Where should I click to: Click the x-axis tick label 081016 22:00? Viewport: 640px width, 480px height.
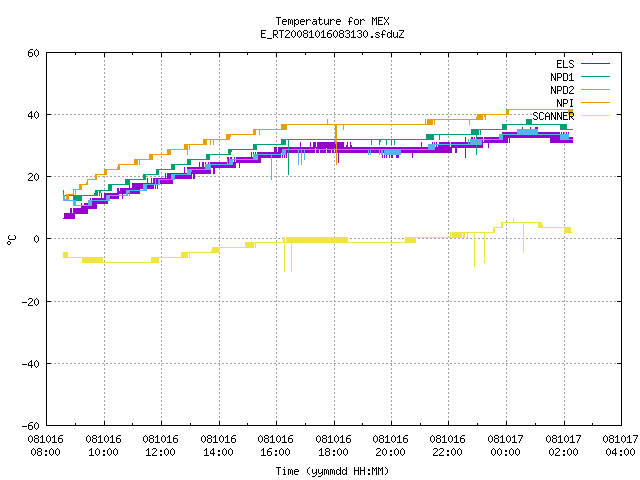click(x=448, y=446)
